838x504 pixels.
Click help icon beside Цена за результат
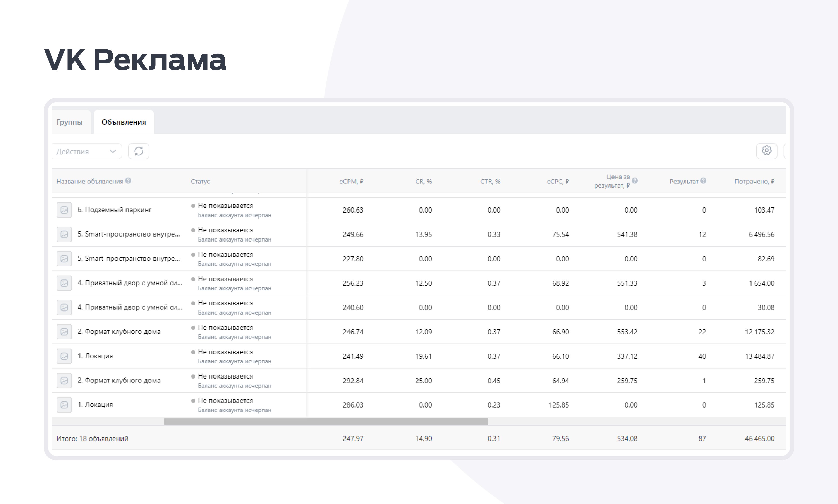pos(635,181)
